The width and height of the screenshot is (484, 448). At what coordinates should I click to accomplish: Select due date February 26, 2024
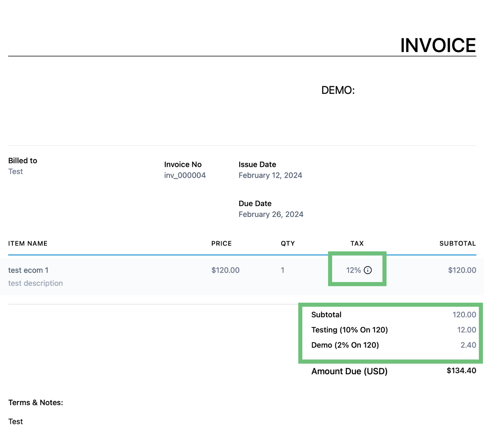[271, 214]
